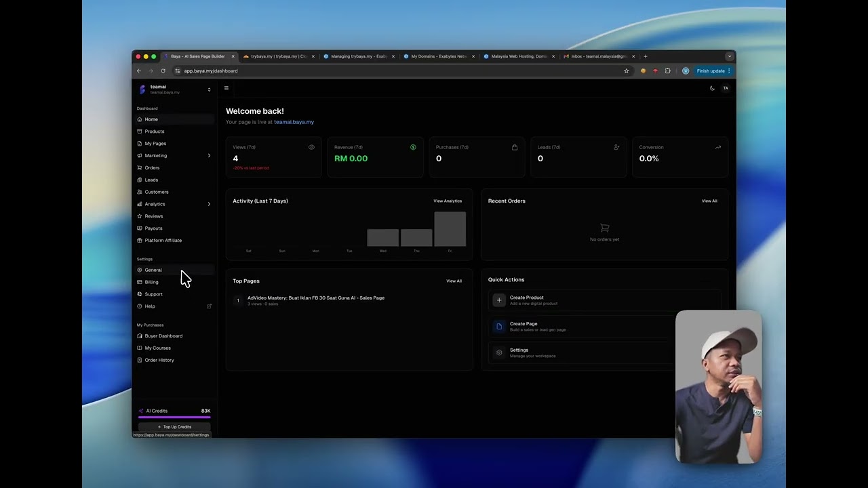This screenshot has width=868, height=488.
Task: Click the Thursday activity bar in chart
Action: click(x=416, y=238)
